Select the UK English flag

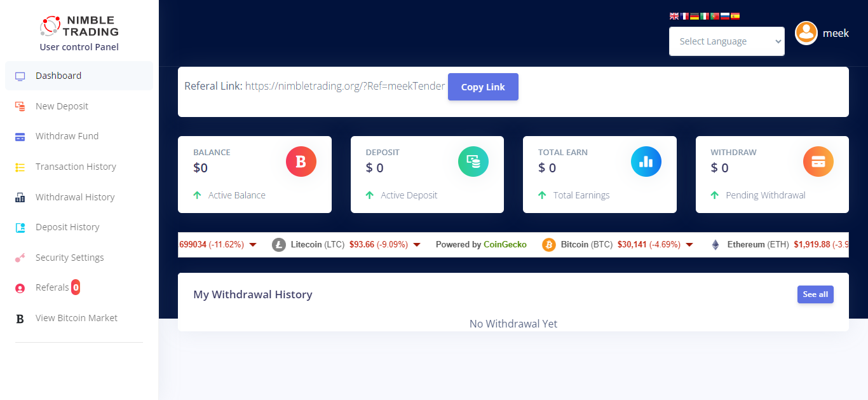point(674,17)
